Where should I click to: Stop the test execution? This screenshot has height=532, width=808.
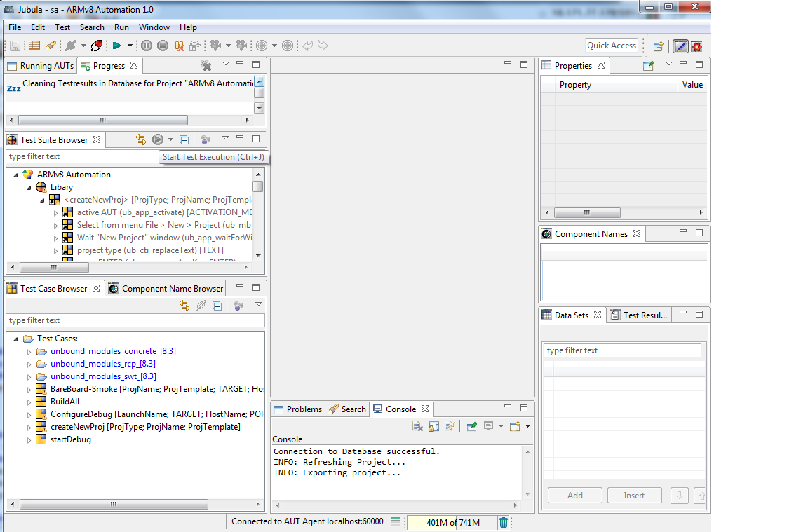click(163, 46)
